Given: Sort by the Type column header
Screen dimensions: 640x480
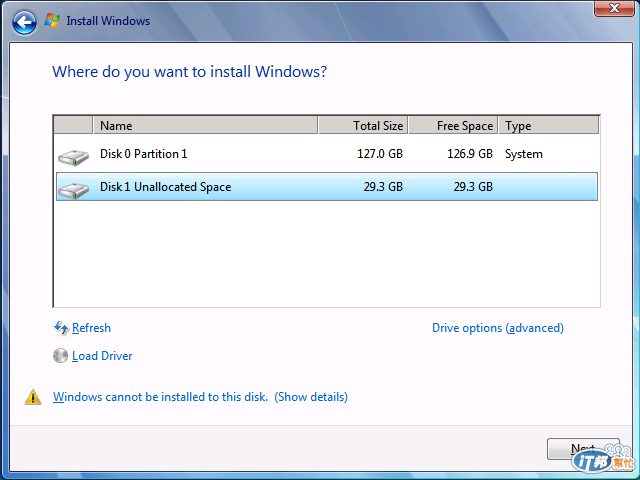Looking at the screenshot, I should pos(549,125).
